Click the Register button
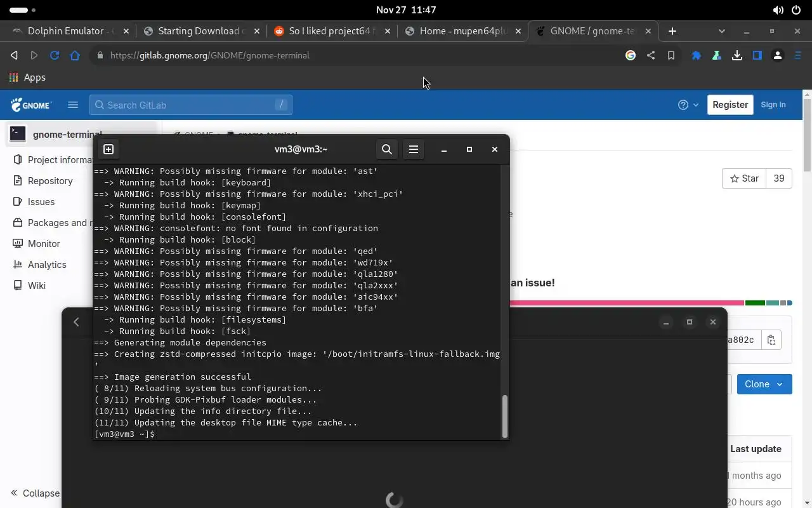Image resolution: width=812 pixels, height=508 pixels. click(x=730, y=105)
